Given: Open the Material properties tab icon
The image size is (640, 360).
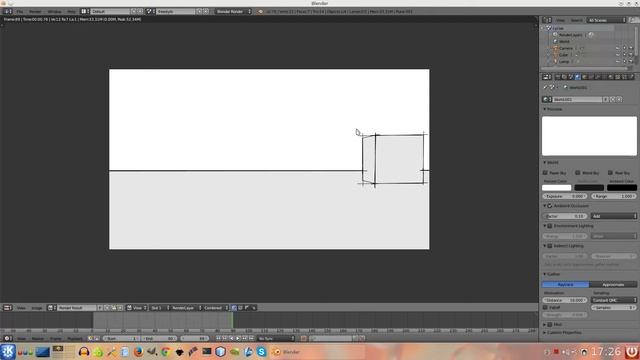Looking at the screenshot, I should (x=611, y=77).
